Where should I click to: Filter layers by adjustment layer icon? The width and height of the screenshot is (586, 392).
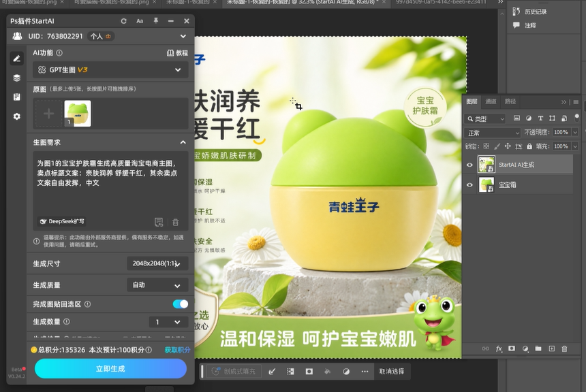click(529, 118)
